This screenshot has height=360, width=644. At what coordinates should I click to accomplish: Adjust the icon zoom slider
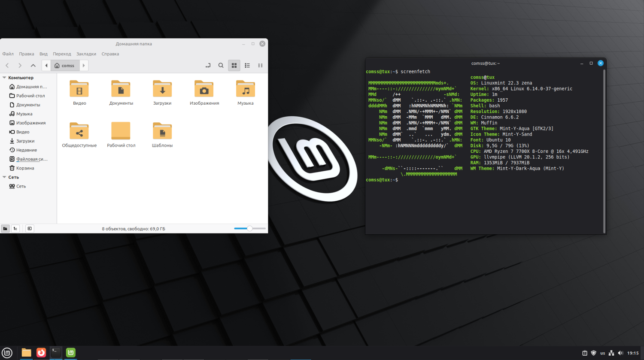point(250,229)
